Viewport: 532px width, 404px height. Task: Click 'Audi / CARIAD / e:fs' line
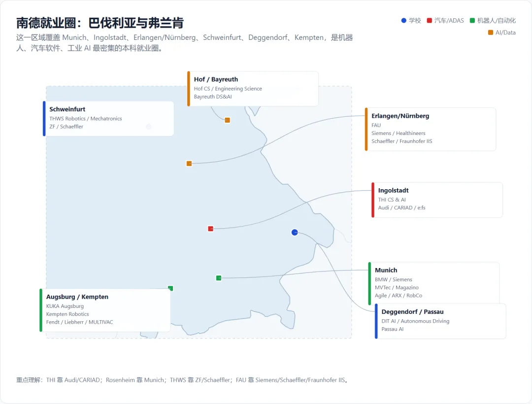pos(402,207)
